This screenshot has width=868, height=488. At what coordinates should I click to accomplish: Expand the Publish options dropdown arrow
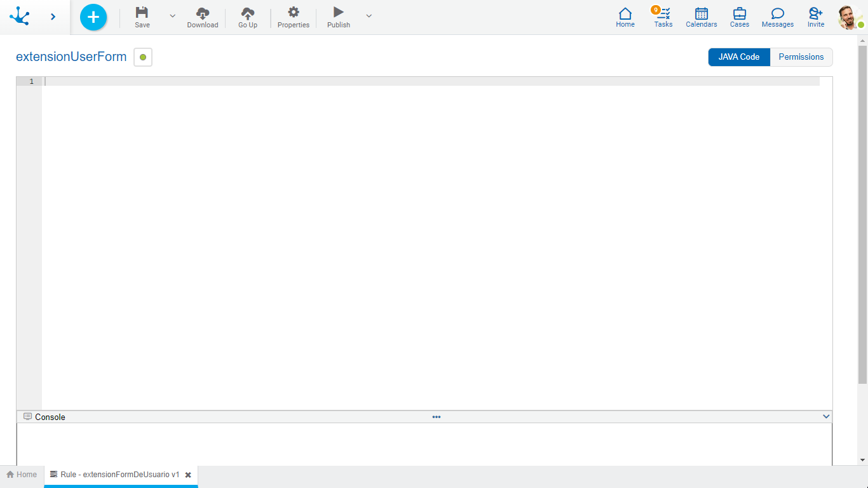369,16
